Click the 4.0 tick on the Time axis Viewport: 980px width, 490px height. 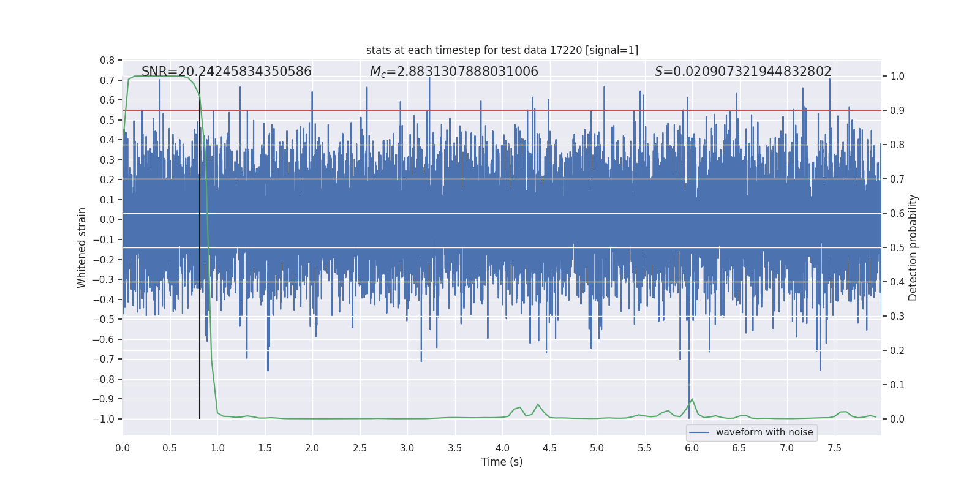pos(502,448)
